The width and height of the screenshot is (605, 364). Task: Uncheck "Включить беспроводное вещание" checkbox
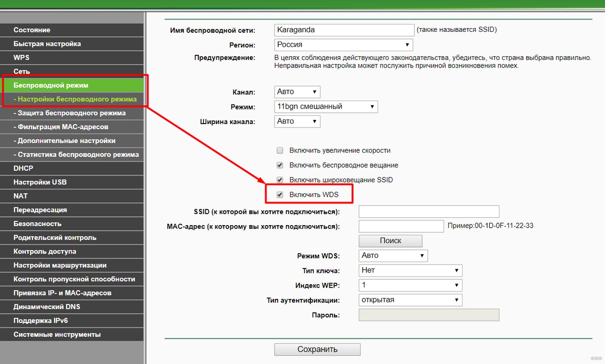point(280,165)
